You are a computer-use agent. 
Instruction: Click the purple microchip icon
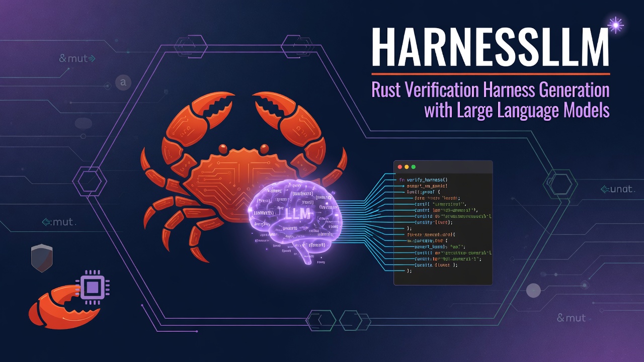point(93,287)
